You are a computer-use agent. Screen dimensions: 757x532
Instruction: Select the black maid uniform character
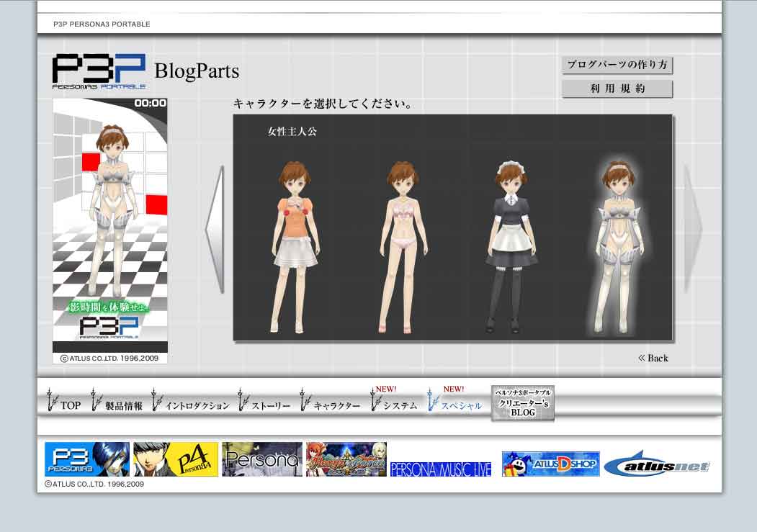511,245
